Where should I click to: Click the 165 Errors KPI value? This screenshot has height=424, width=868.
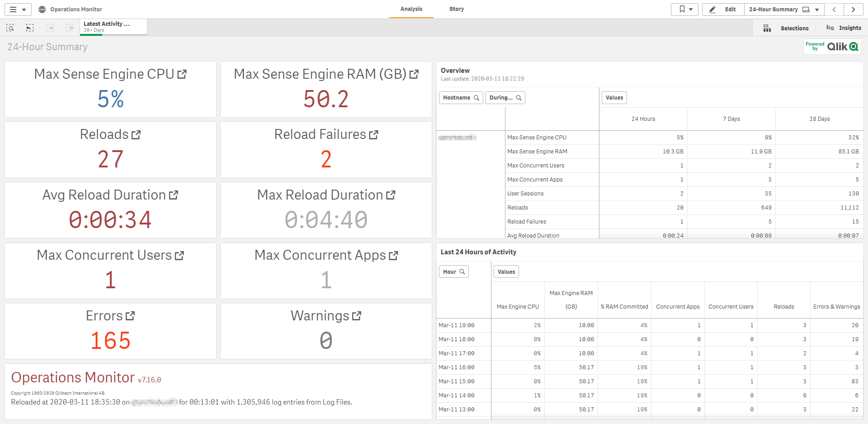[111, 341]
